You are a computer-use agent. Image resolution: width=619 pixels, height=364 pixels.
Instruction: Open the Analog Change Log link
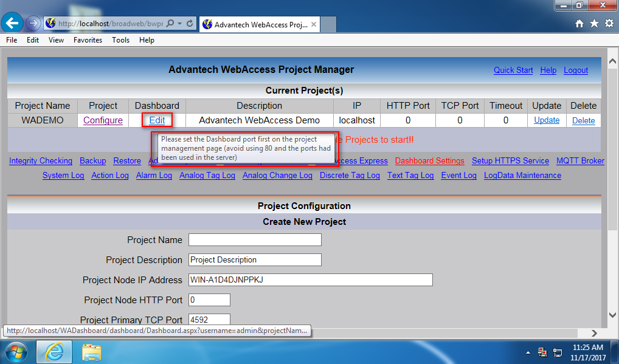(277, 176)
